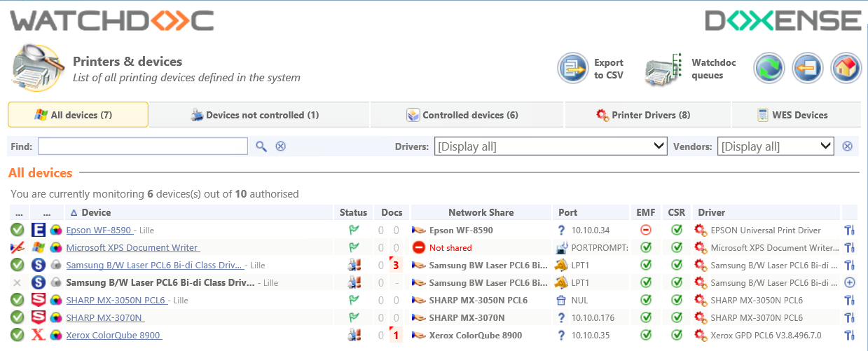
Task: Open Microsoft XPS Document Writer link
Action: pyautogui.click(x=132, y=247)
